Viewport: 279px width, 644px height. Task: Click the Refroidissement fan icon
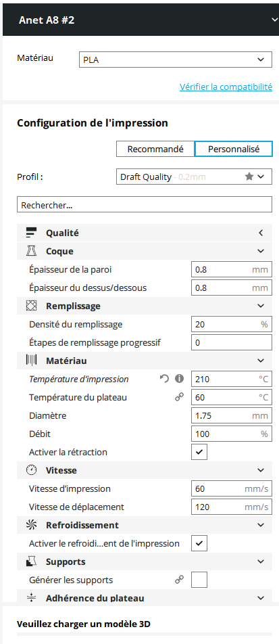[x=31, y=525]
